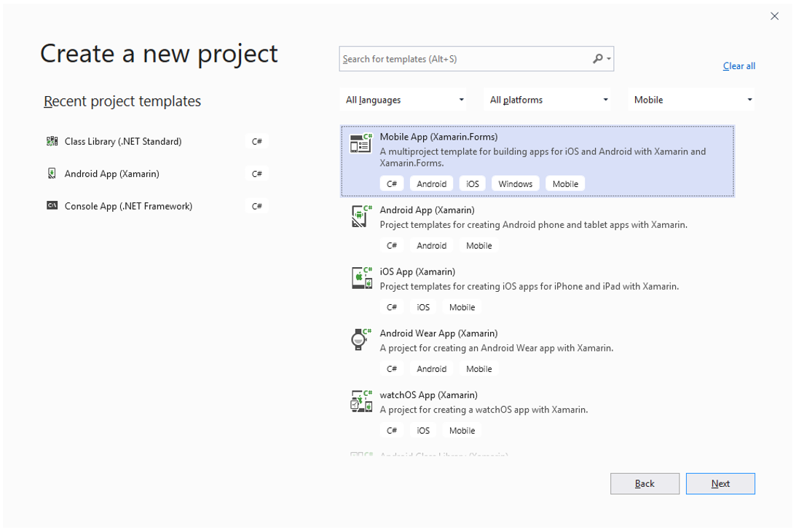Open the All languages filter dropdown
This screenshot has width=796, height=532.
(x=403, y=100)
